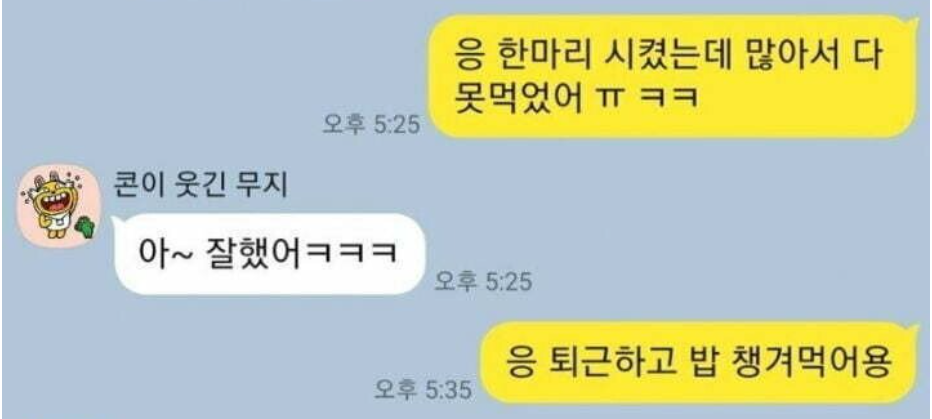932x419 pixels.
Task: Click the pointed tail of the white bubble
Action: click(x=118, y=222)
